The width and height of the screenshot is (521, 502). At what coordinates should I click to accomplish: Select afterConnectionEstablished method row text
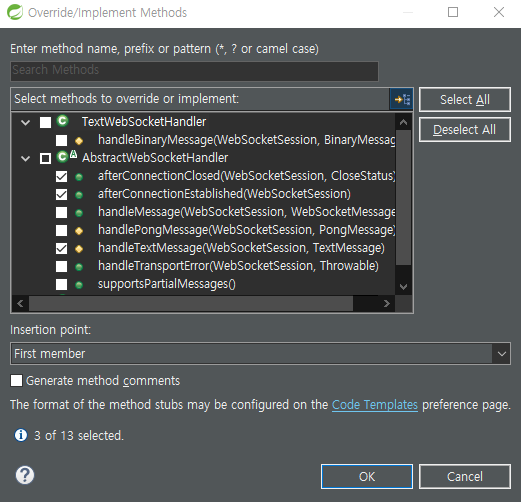224,194
